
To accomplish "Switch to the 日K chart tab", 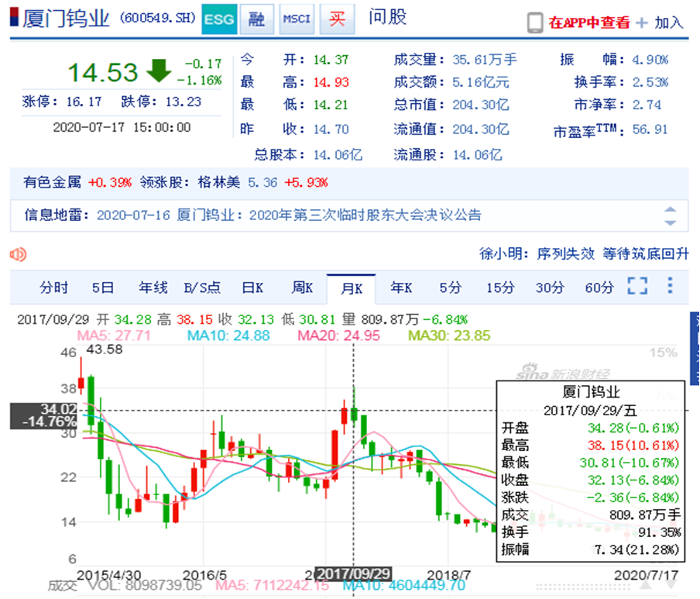I will pos(252,287).
